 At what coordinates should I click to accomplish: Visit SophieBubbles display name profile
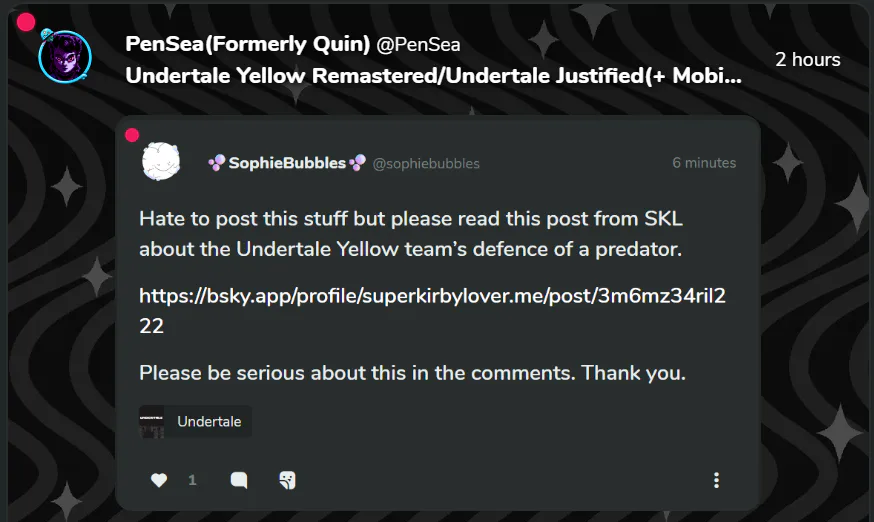[286, 163]
